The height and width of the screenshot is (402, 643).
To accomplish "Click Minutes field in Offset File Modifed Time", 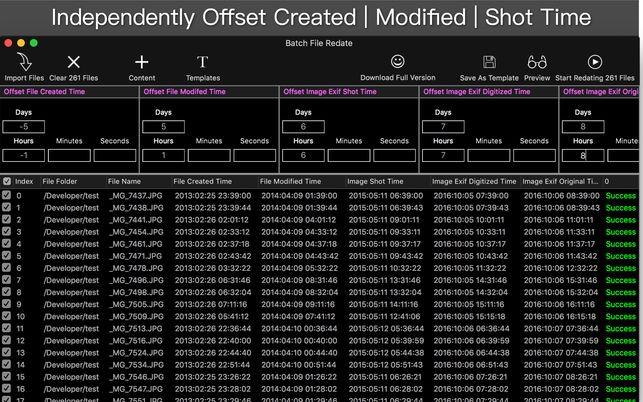I will point(209,155).
